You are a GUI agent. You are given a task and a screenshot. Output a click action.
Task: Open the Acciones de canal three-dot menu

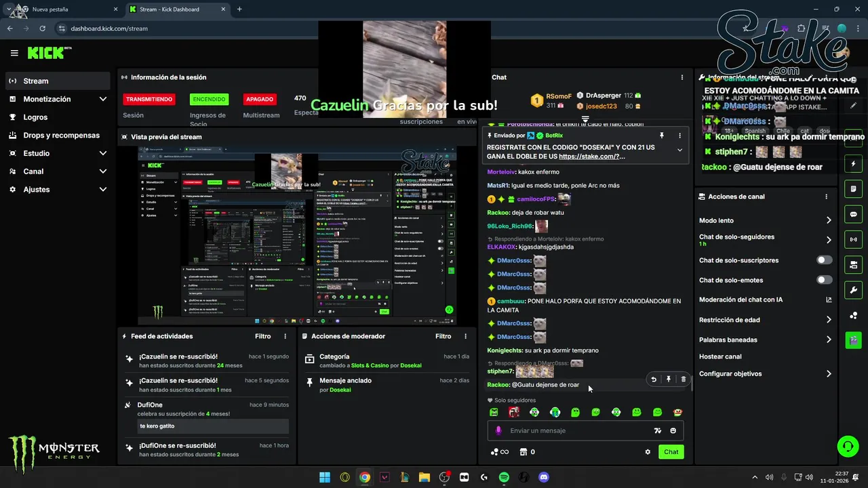click(x=826, y=197)
